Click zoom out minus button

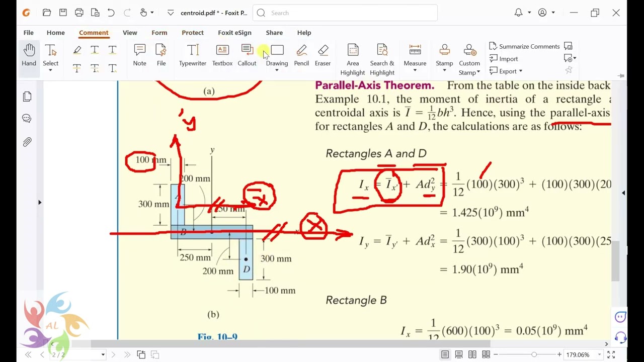[496, 355]
